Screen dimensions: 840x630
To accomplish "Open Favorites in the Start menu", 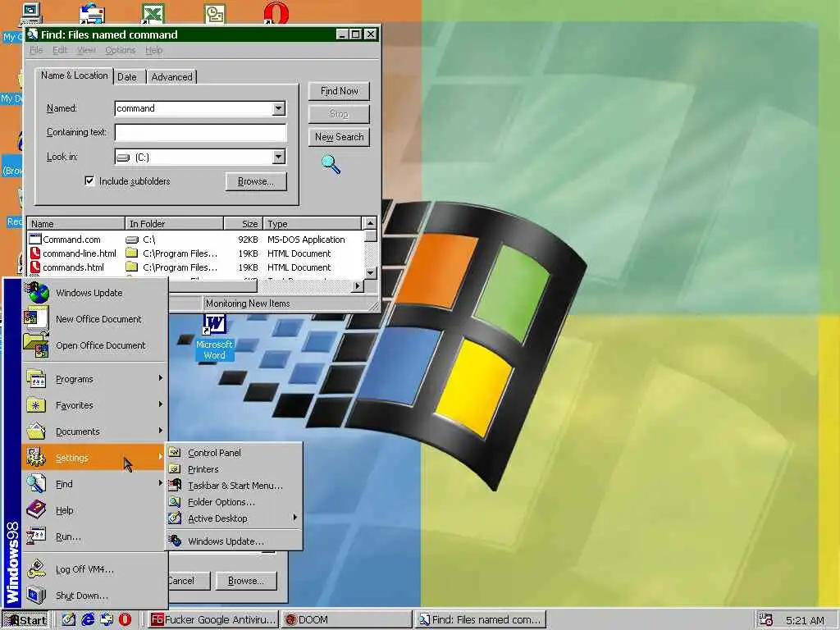I will (x=94, y=405).
